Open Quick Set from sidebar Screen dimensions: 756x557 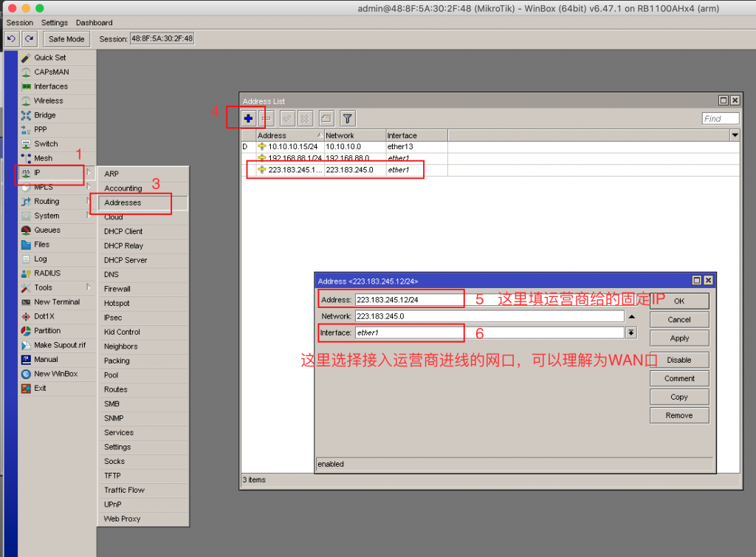[57, 58]
